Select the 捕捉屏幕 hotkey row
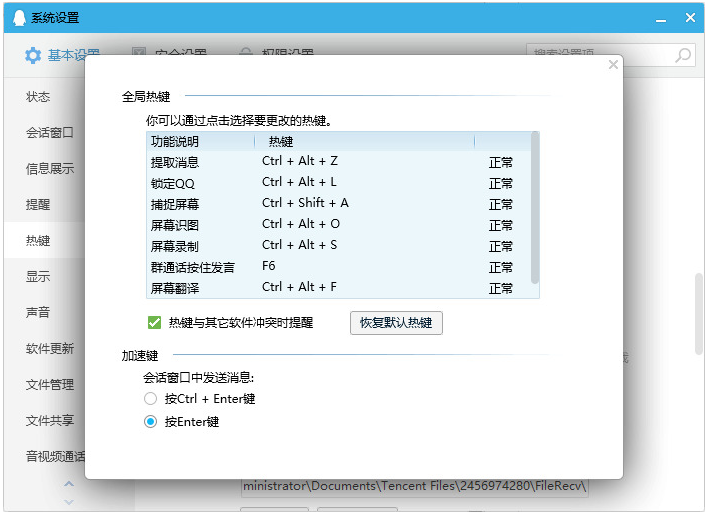Viewport: 708px width, 516px height. (x=339, y=204)
